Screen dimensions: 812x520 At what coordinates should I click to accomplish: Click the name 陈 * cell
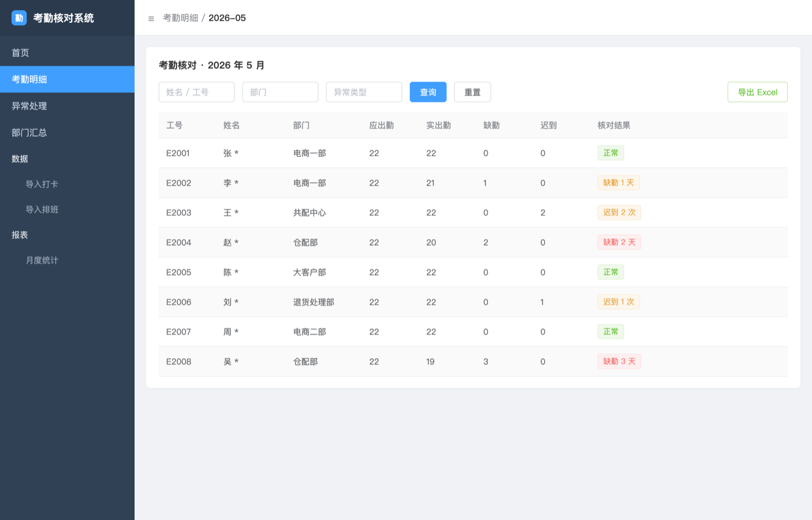tap(231, 272)
